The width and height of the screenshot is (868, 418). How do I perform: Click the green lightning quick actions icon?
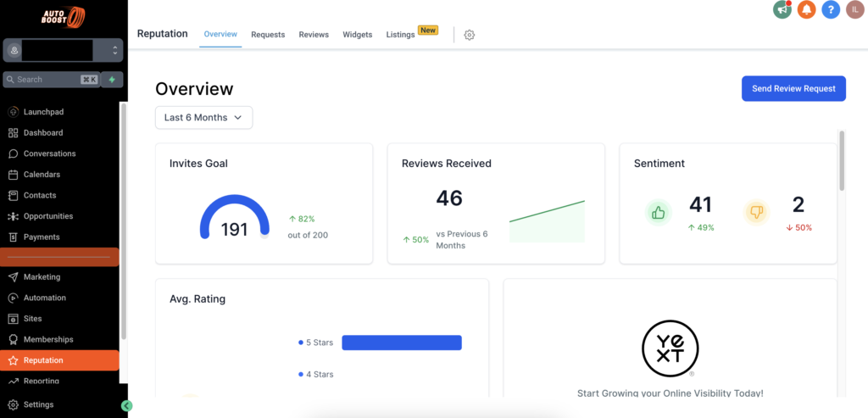coord(112,80)
